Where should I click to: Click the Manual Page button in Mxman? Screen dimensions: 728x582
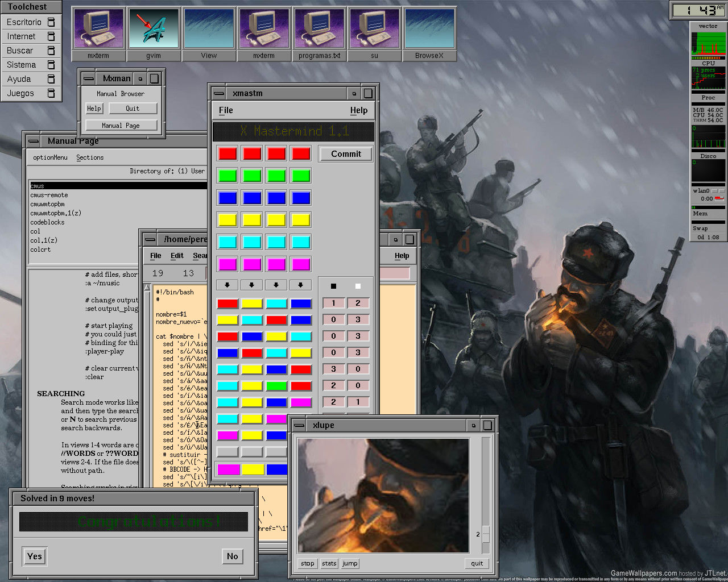[121, 126]
